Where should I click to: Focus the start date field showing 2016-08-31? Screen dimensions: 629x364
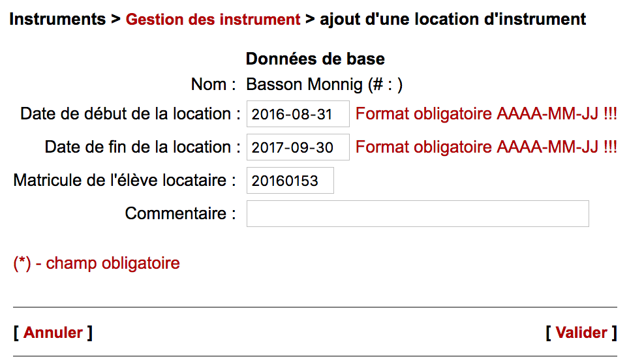(298, 114)
